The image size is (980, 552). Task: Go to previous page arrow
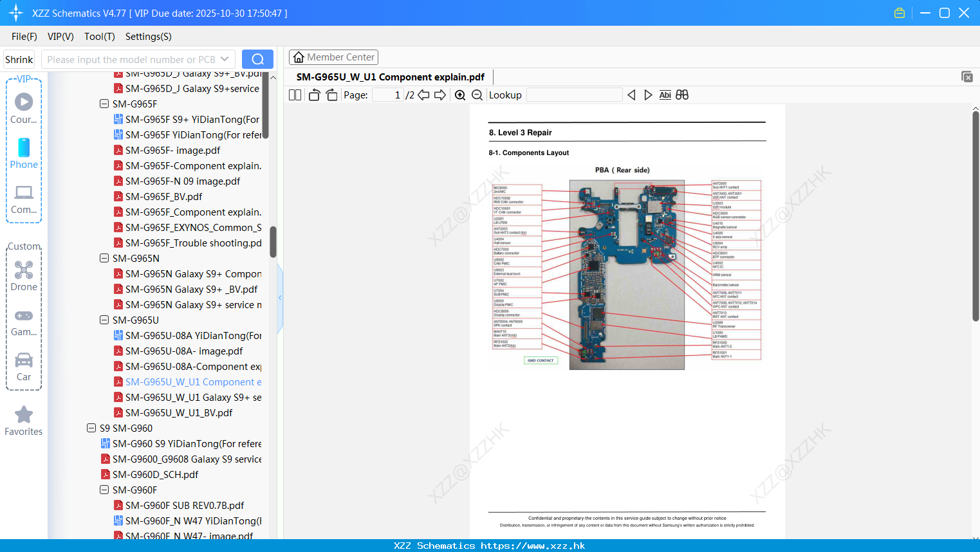click(423, 95)
